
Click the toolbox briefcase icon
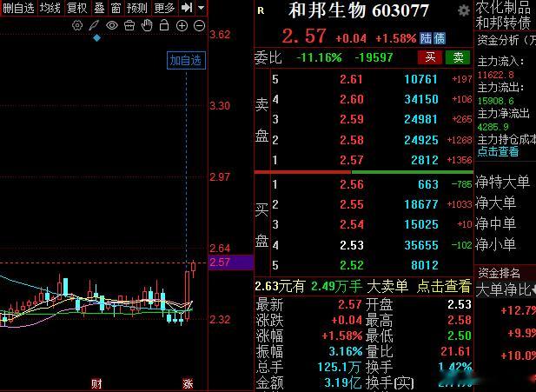coord(129,26)
